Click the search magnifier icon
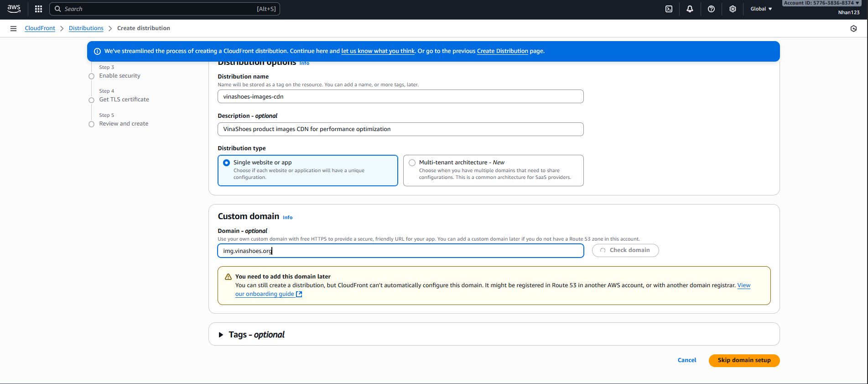The width and height of the screenshot is (868, 384). click(x=57, y=9)
